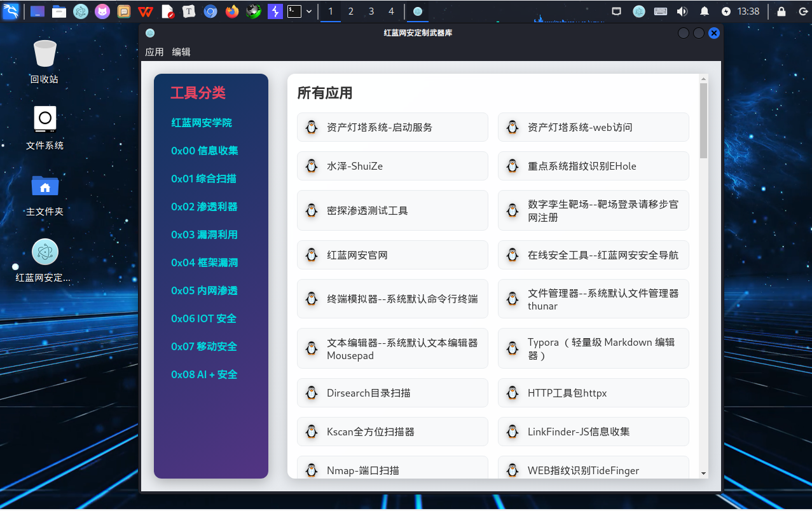Image resolution: width=812 pixels, height=511 pixels.
Task: Launch Dirsearch目录扫描
Action: (392, 393)
